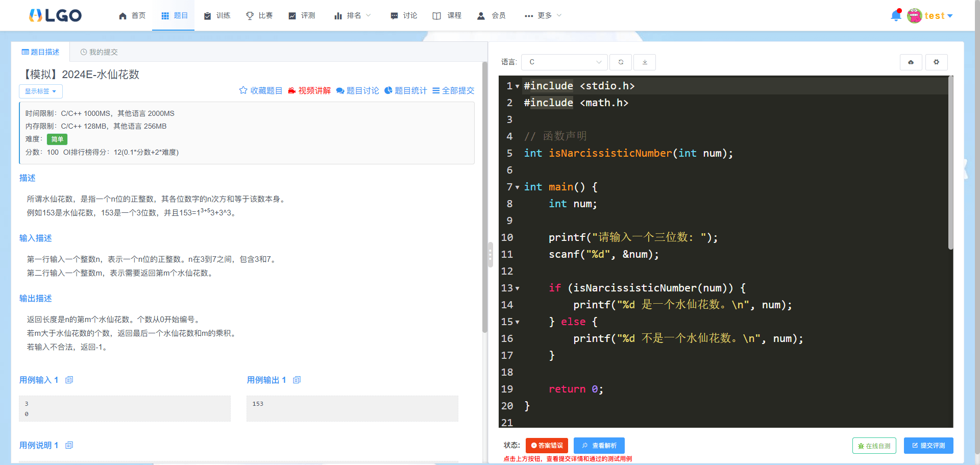Fold the if block at line 13
Image resolution: width=980 pixels, height=465 pixels.
tap(518, 288)
